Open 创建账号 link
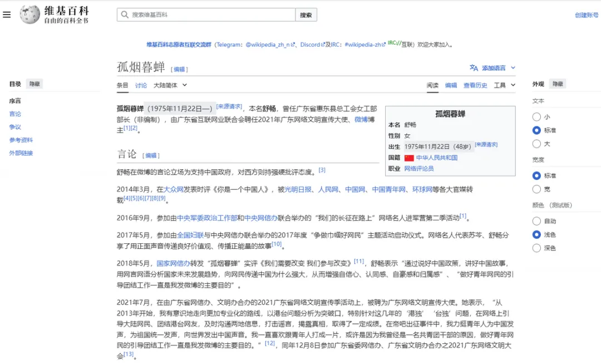The image size is (601, 364). [587, 15]
